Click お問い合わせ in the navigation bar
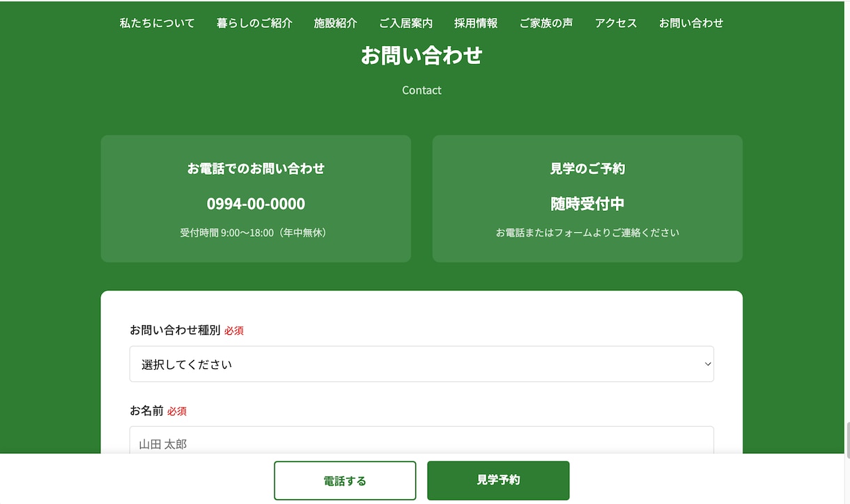The image size is (850, 504). click(691, 23)
